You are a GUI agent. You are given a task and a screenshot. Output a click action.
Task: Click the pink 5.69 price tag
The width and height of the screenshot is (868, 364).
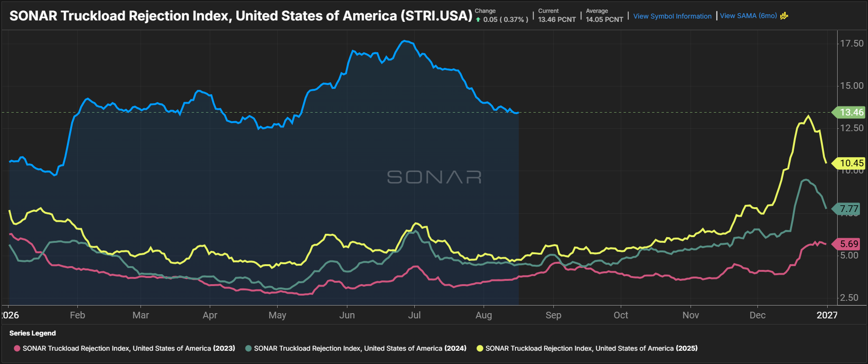point(846,244)
